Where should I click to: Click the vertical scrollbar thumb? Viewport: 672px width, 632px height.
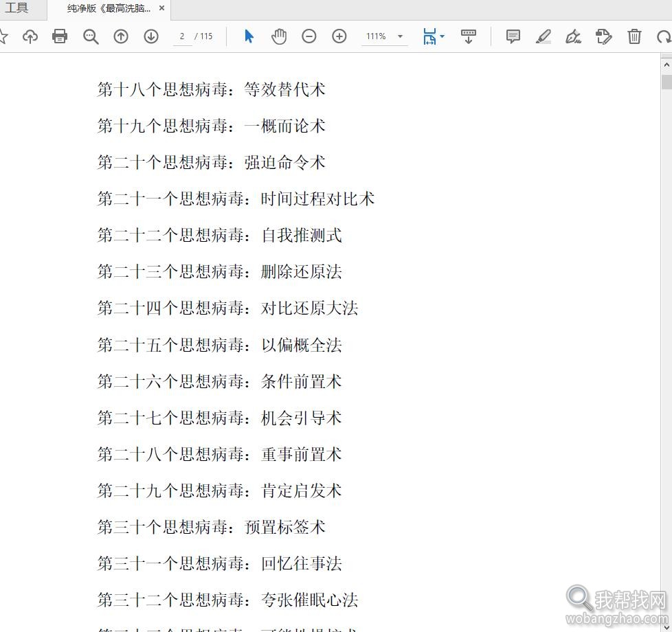pyautogui.click(x=667, y=82)
